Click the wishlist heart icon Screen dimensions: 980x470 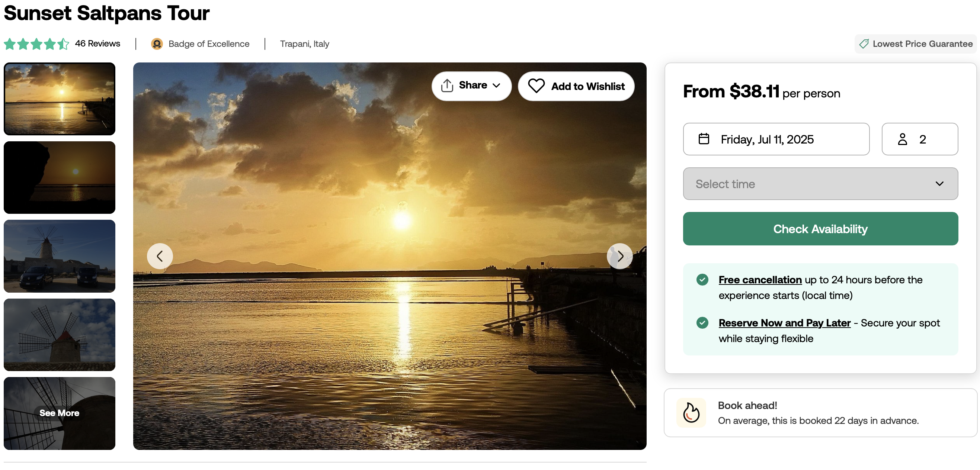[537, 86]
